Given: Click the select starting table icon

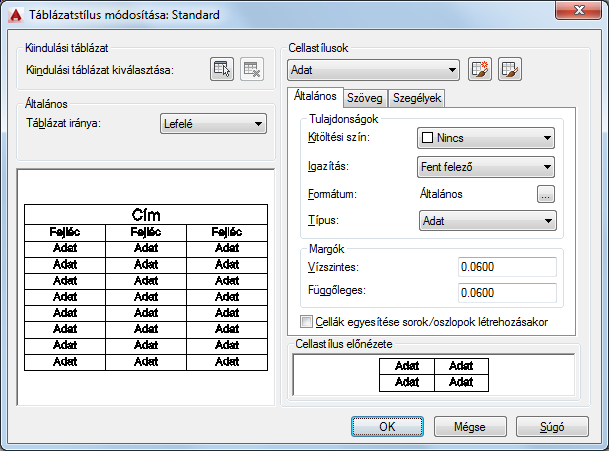Looking at the screenshot, I should (222, 69).
